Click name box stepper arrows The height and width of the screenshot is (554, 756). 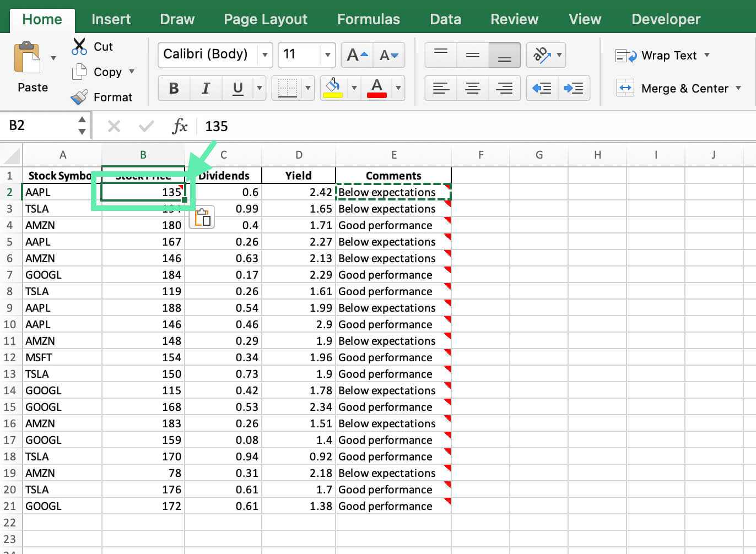click(x=82, y=126)
